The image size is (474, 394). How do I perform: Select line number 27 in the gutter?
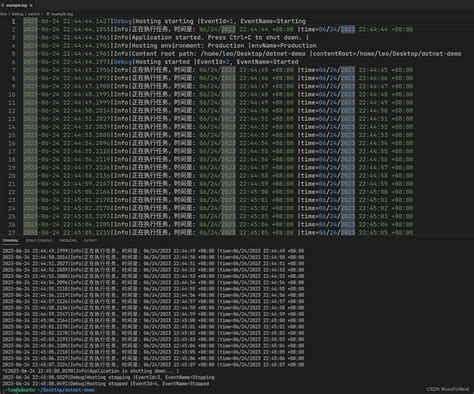[x=12, y=233]
